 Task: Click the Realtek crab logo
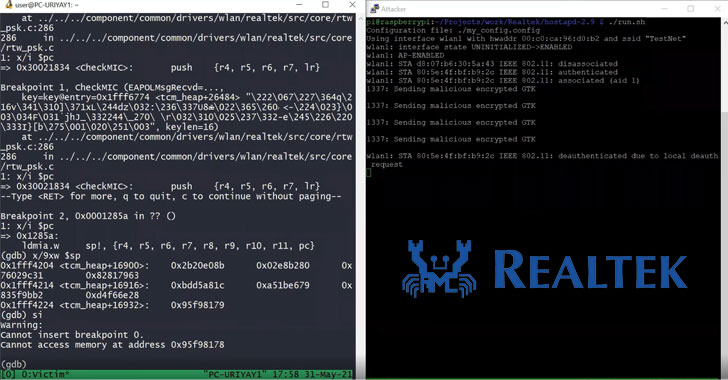tap(439, 269)
